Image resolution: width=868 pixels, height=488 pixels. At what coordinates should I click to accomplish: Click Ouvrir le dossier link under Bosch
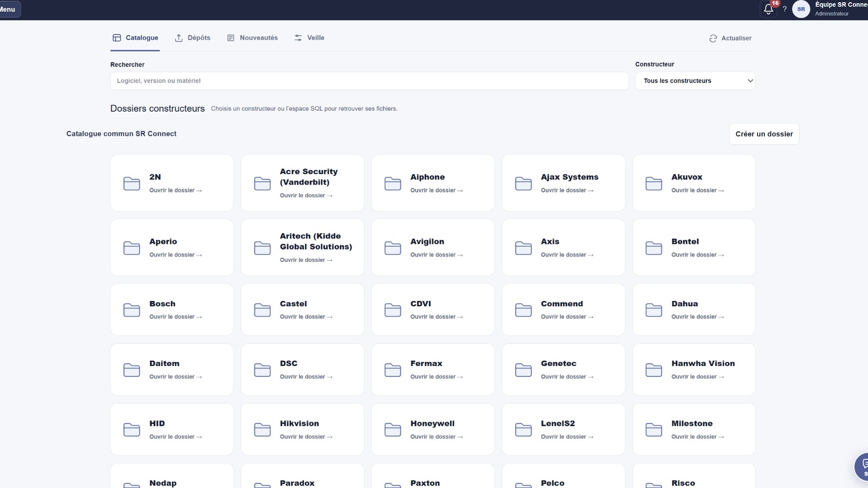pyautogui.click(x=175, y=317)
